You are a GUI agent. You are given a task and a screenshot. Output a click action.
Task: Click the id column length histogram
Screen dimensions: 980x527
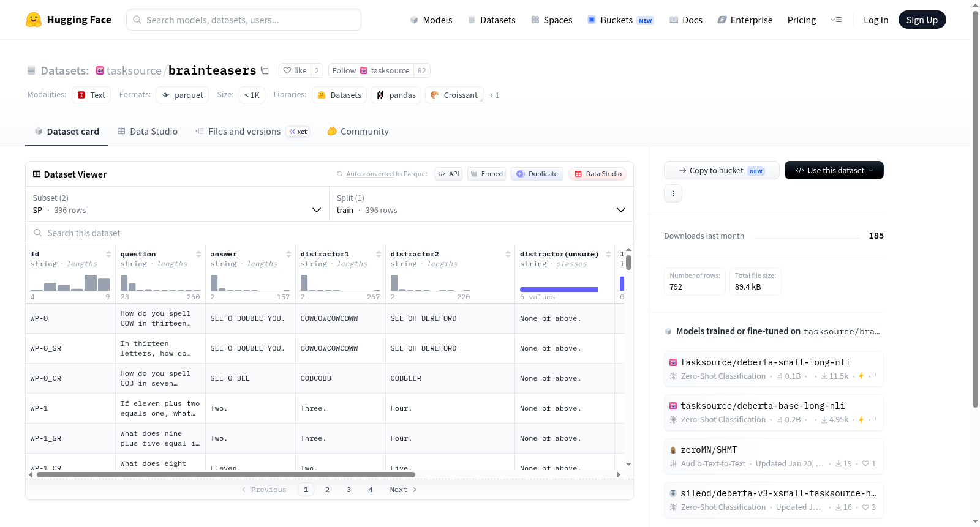[x=70, y=282]
